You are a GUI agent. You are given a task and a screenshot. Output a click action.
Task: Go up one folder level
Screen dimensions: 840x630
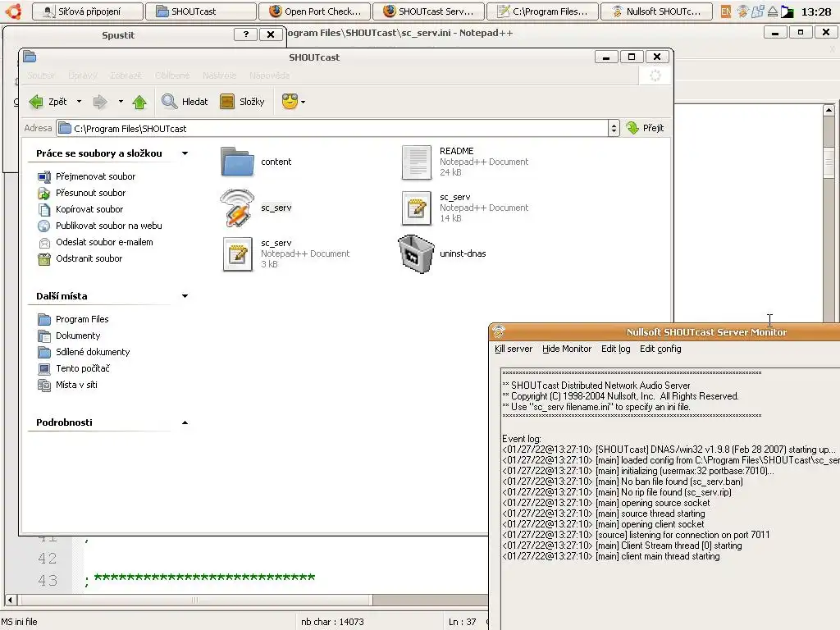(139, 102)
